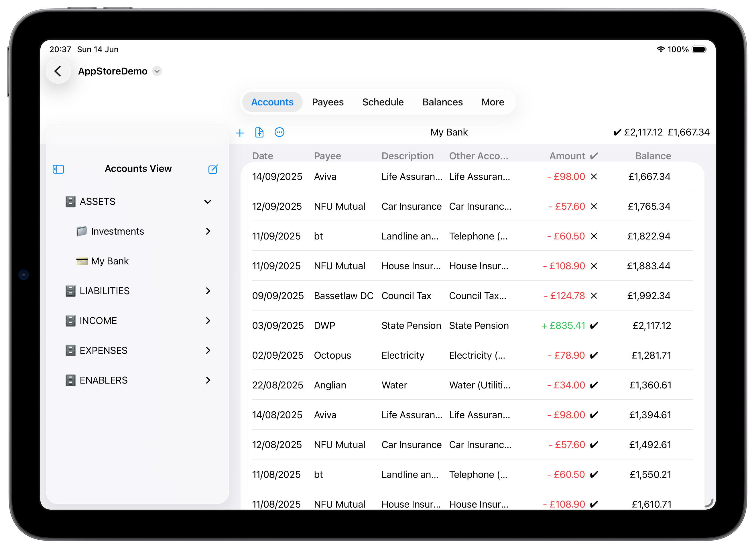This screenshot has height=550, width=756.
Task: Collapse the ASSETS group
Action: tap(208, 202)
